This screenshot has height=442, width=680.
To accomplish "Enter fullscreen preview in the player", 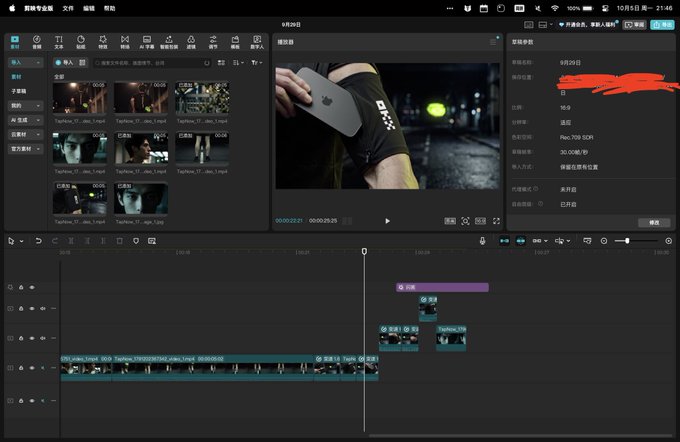I will (496, 221).
